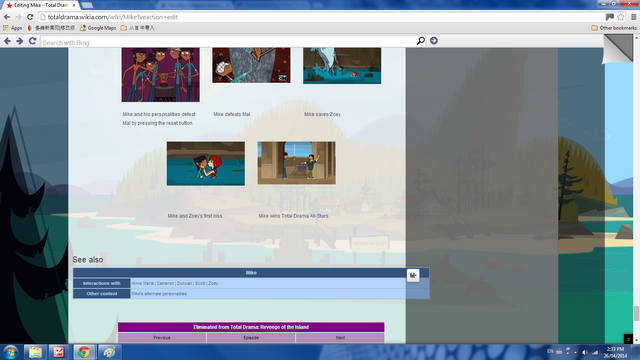
Task: Click the template puzzle icon on navbox
Action: coord(413,275)
